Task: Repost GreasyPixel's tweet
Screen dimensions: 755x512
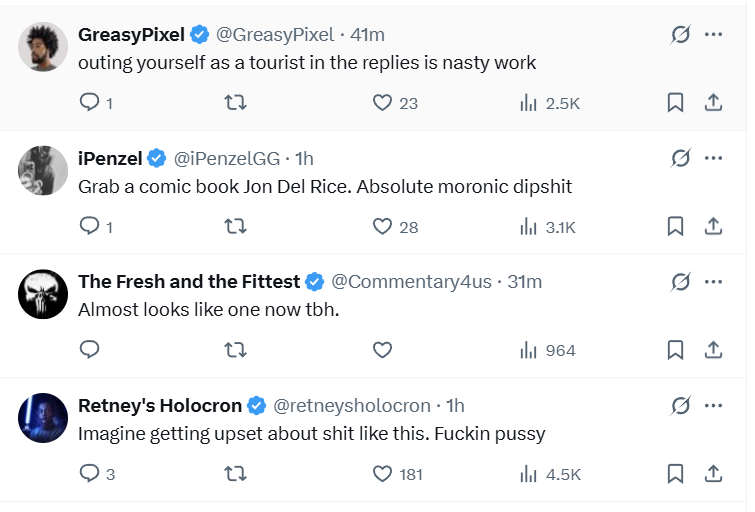Action: 235,102
